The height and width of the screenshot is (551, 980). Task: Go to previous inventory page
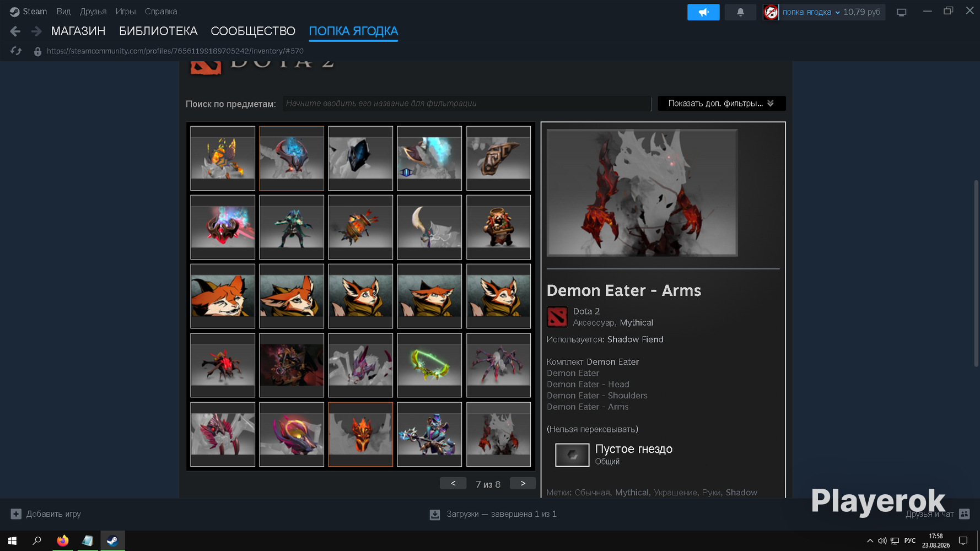(453, 483)
